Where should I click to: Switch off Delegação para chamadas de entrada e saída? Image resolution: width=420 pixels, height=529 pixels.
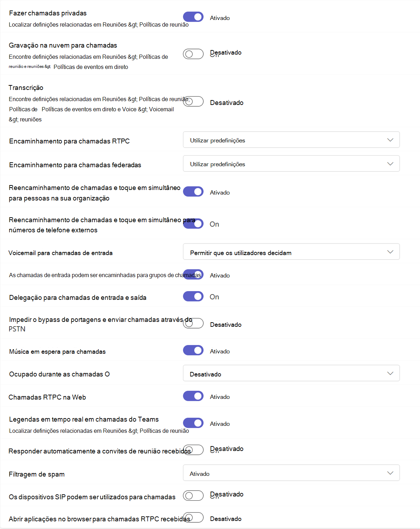pyautogui.click(x=193, y=296)
